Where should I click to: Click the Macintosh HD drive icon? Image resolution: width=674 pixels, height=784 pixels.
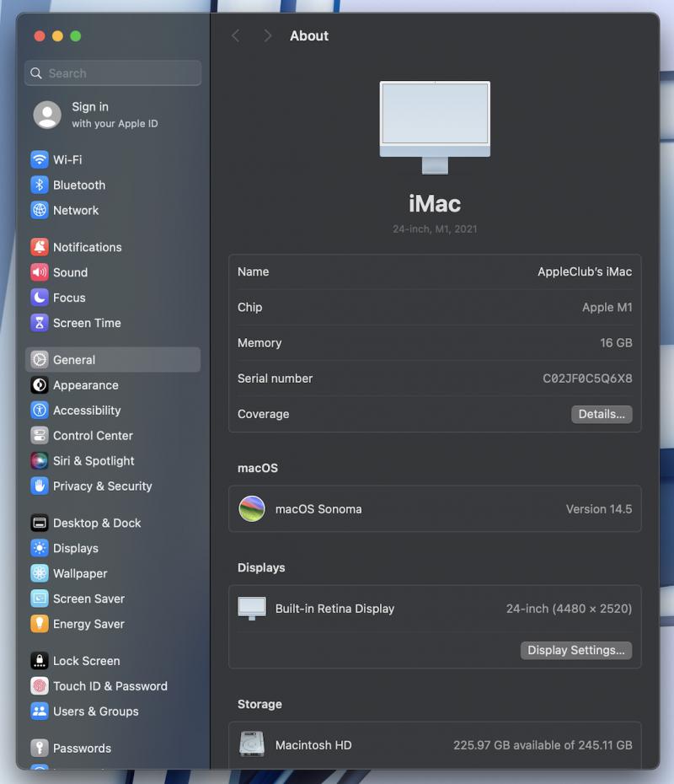coord(252,744)
